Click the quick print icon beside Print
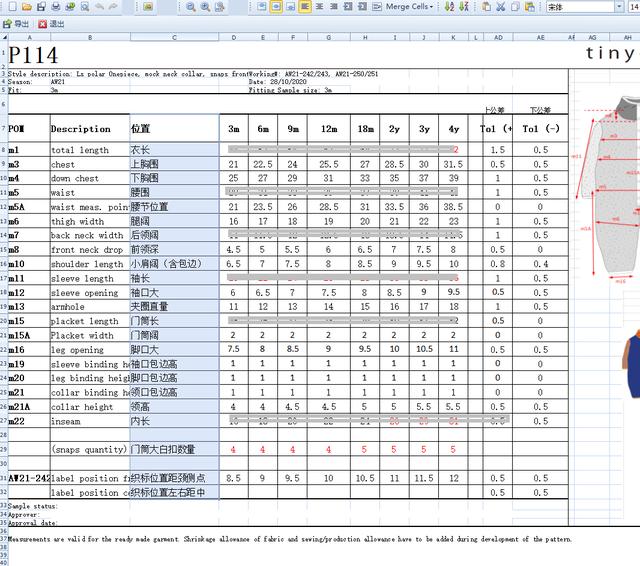Image resolution: width=640 pixels, height=566 pixels. 70,7
